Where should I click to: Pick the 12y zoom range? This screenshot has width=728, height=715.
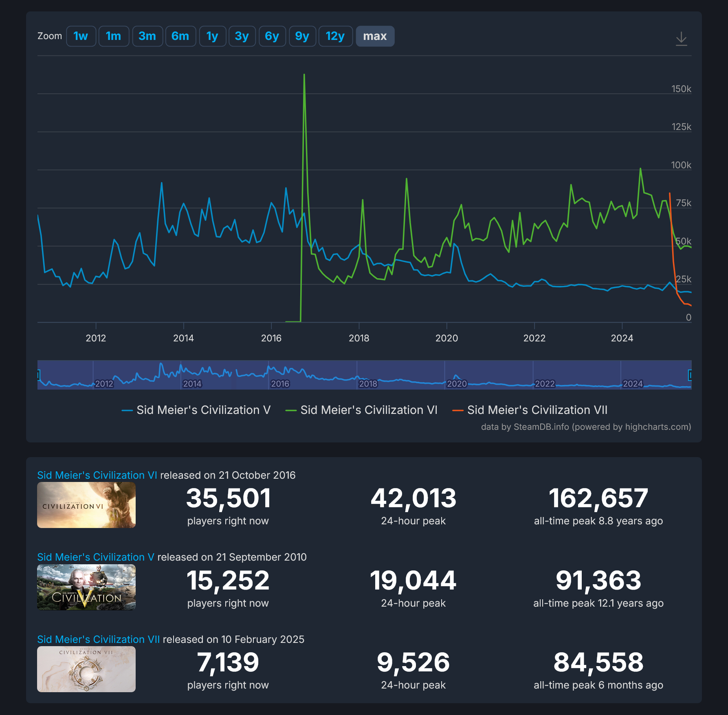[335, 36]
